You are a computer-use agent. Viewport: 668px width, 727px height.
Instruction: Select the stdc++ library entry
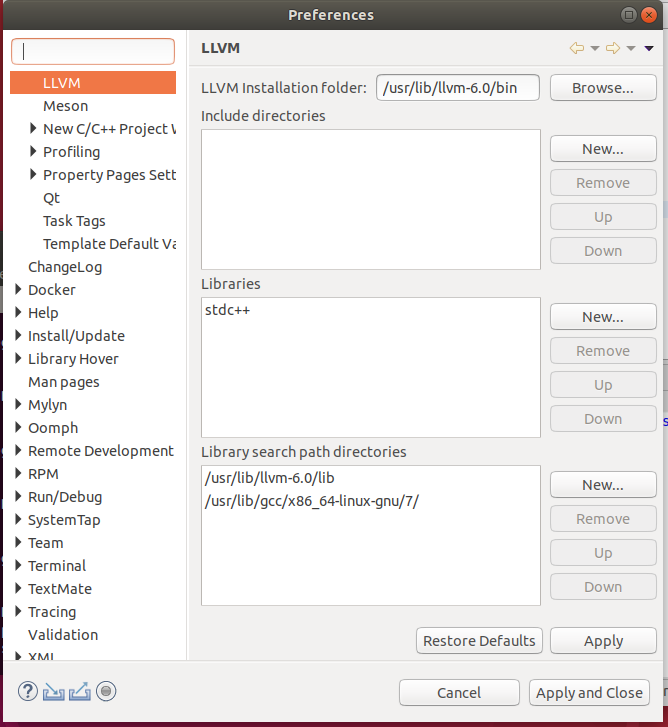(x=227, y=310)
